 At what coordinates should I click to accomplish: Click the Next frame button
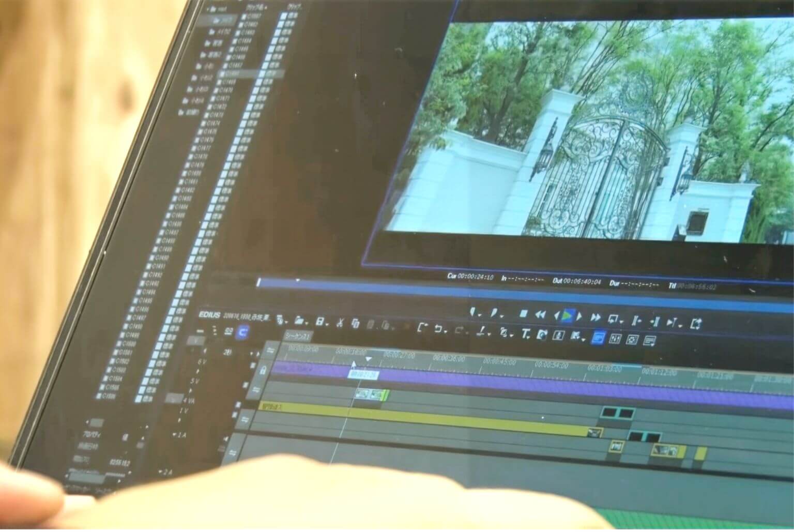tap(579, 316)
